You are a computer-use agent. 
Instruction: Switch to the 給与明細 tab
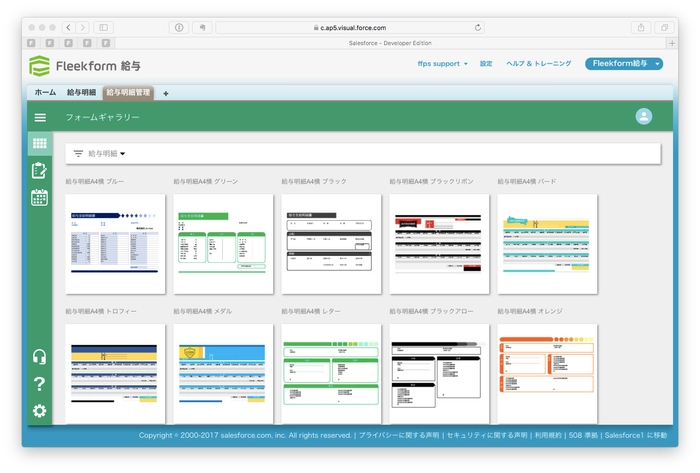(x=81, y=92)
